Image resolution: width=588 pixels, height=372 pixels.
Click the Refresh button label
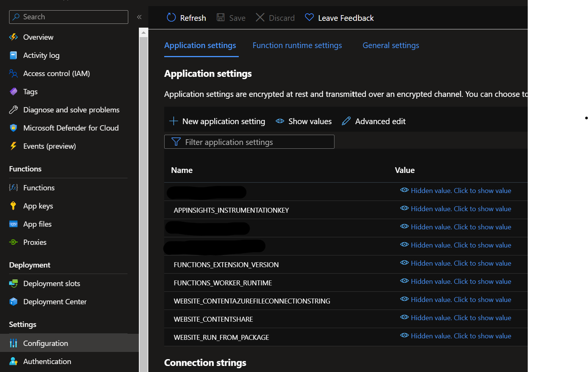[x=193, y=18]
